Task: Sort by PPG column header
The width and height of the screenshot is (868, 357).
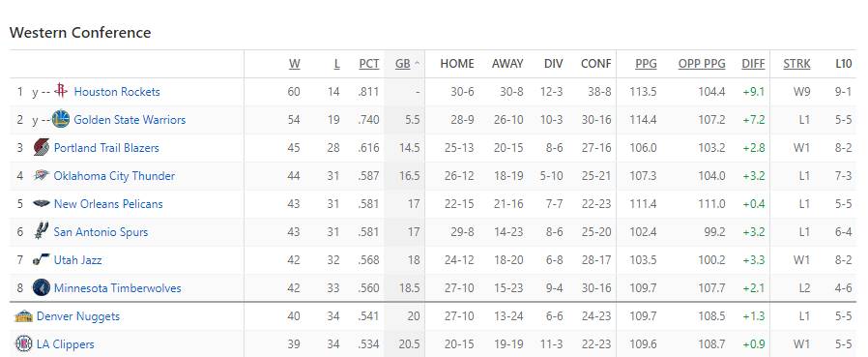Action: tap(646, 64)
